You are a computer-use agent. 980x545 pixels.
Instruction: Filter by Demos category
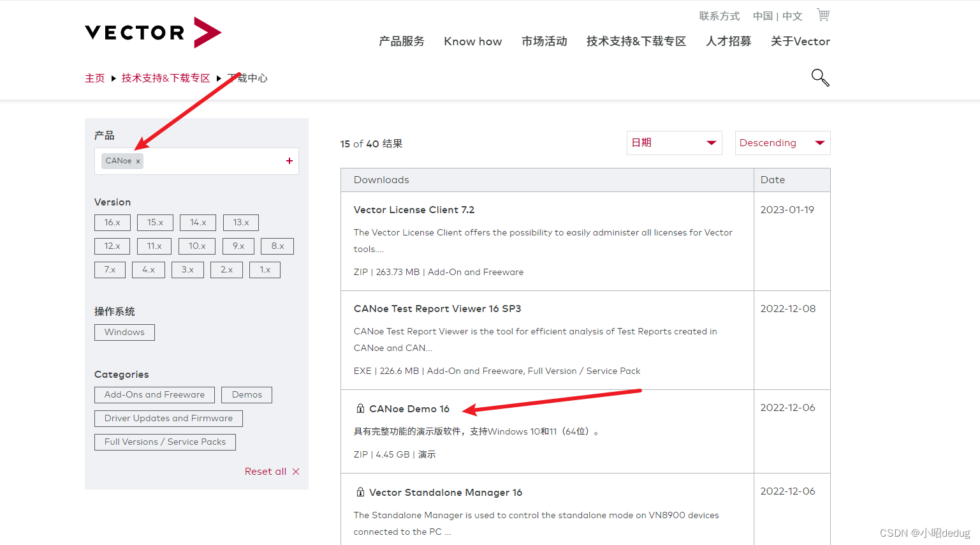[247, 395]
